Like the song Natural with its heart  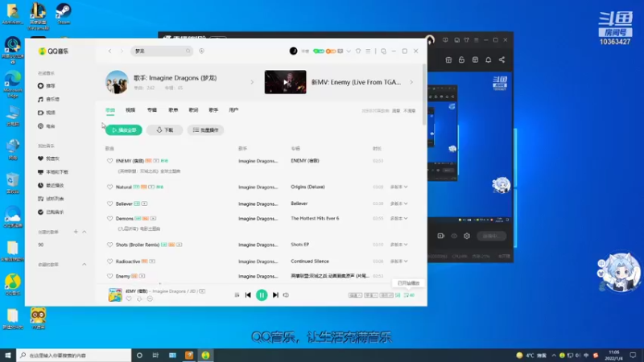coord(109,187)
